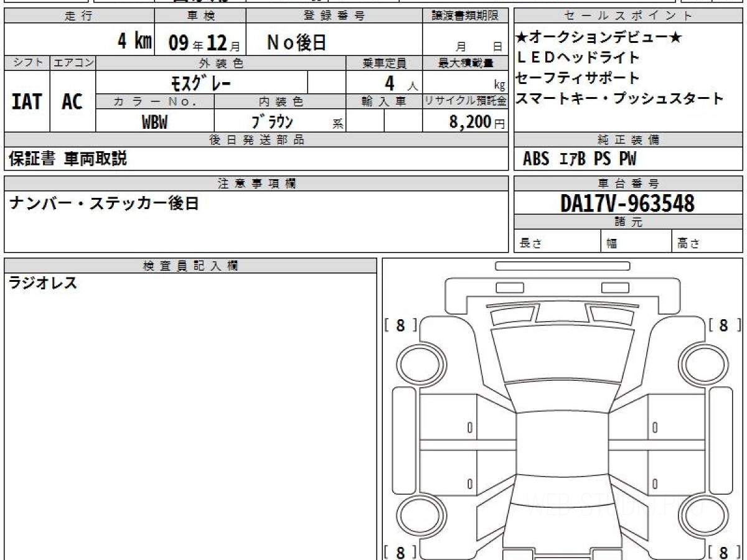Click the 後日発送部品 header

(x=256, y=140)
